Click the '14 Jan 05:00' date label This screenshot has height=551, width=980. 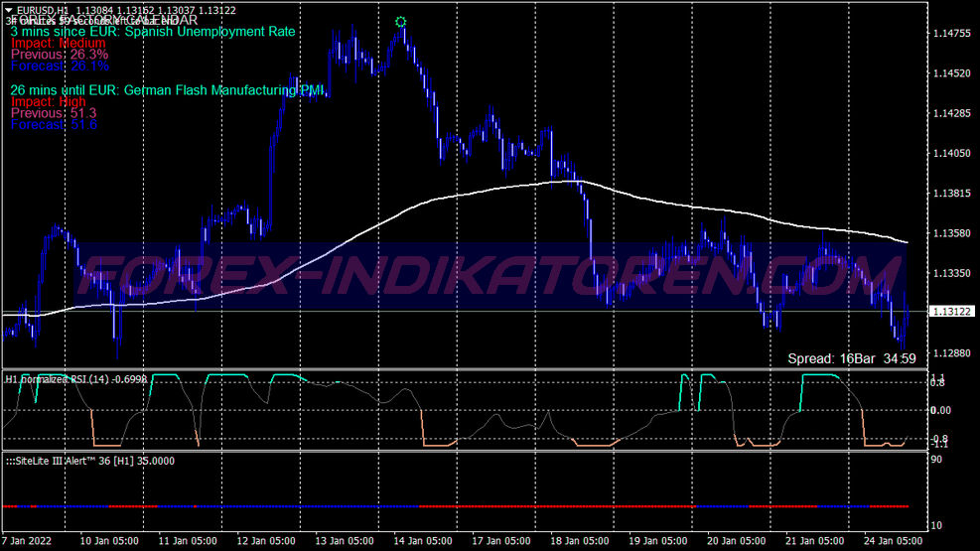coord(423,540)
